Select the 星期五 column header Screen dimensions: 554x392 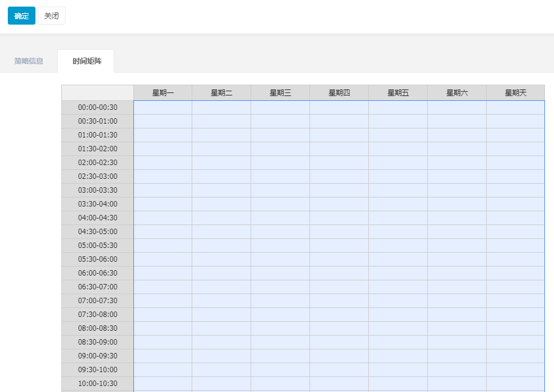(x=398, y=93)
